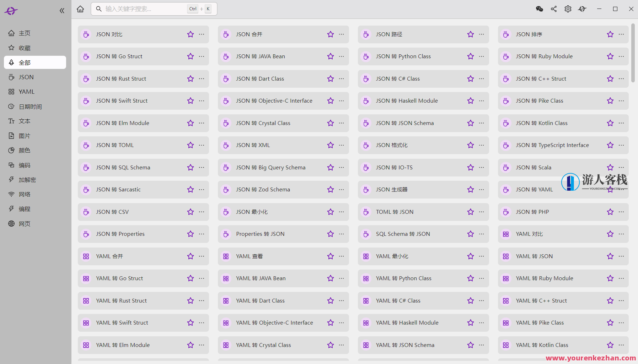Toggle favorite star for YAML 转 JSON
Screen dimensions: 638x364
coord(610,256)
